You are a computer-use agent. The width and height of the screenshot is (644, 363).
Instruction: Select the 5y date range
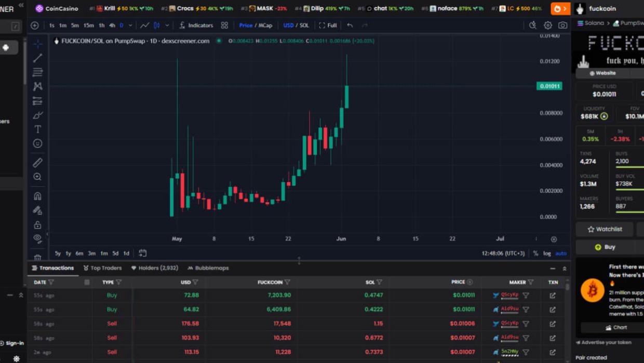coord(58,253)
